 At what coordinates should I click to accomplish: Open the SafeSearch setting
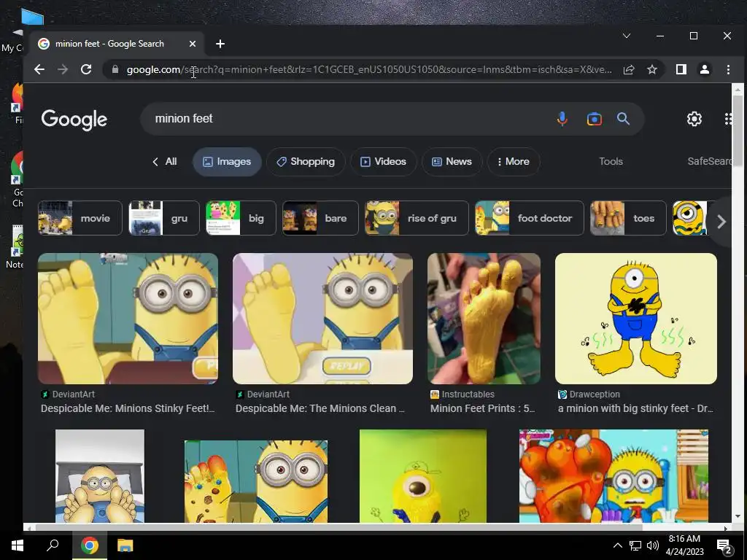coord(709,161)
